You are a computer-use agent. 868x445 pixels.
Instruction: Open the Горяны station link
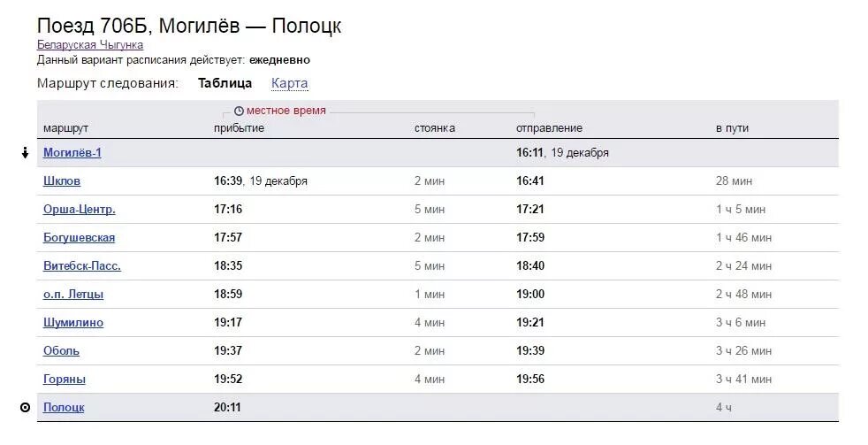[x=65, y=379]
